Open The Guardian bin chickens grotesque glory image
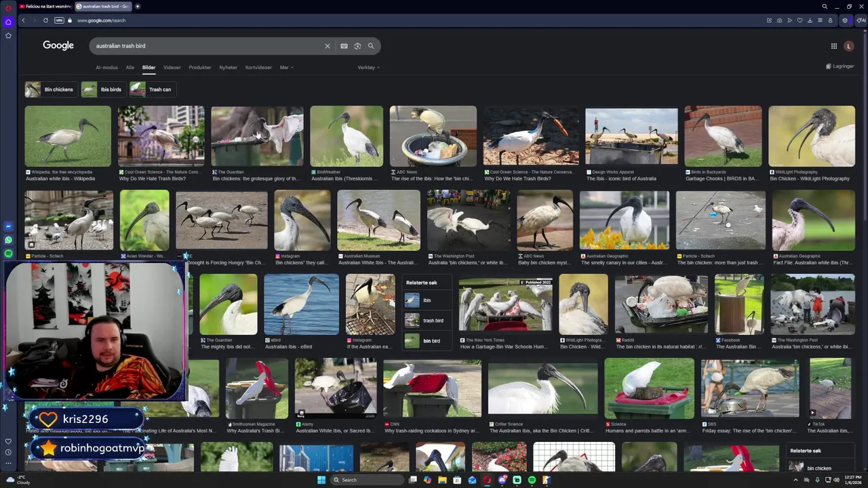 click(x=257, y=136)
